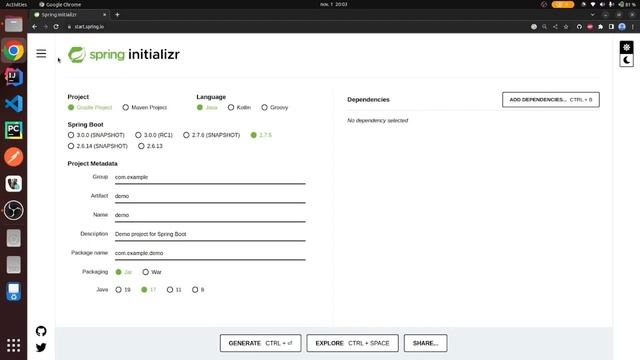The width and height of the screenshot is (640, 360).
Task: Reload the page using refresh icon
Action: click(56, 27)
